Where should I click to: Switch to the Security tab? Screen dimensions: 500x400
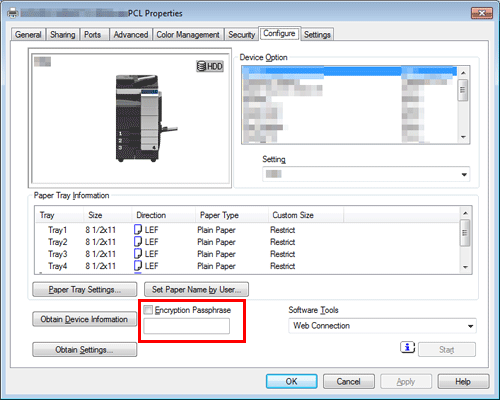tap(242, 35)
